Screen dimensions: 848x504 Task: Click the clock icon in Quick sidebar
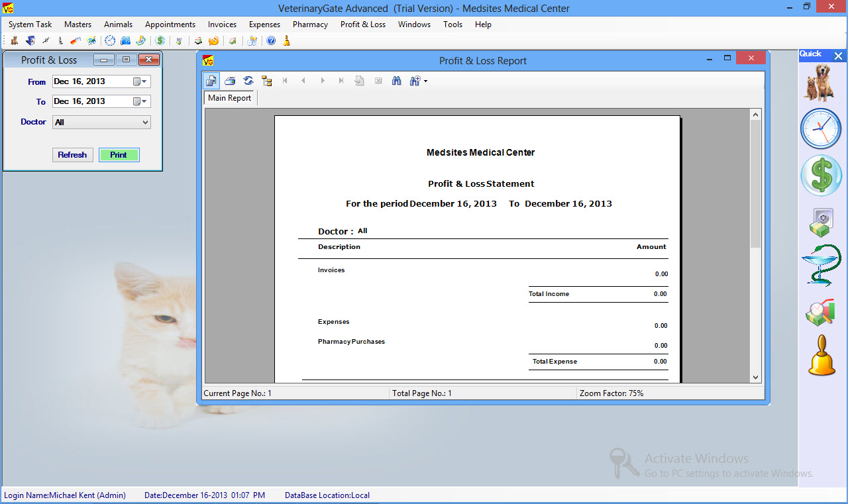click(821, 128)
